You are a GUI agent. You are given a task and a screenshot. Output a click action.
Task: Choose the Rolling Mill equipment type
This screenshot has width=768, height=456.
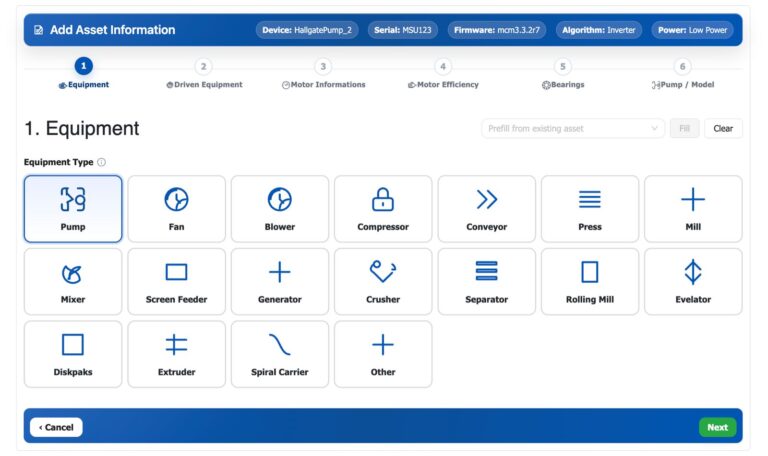coord(590,282)
